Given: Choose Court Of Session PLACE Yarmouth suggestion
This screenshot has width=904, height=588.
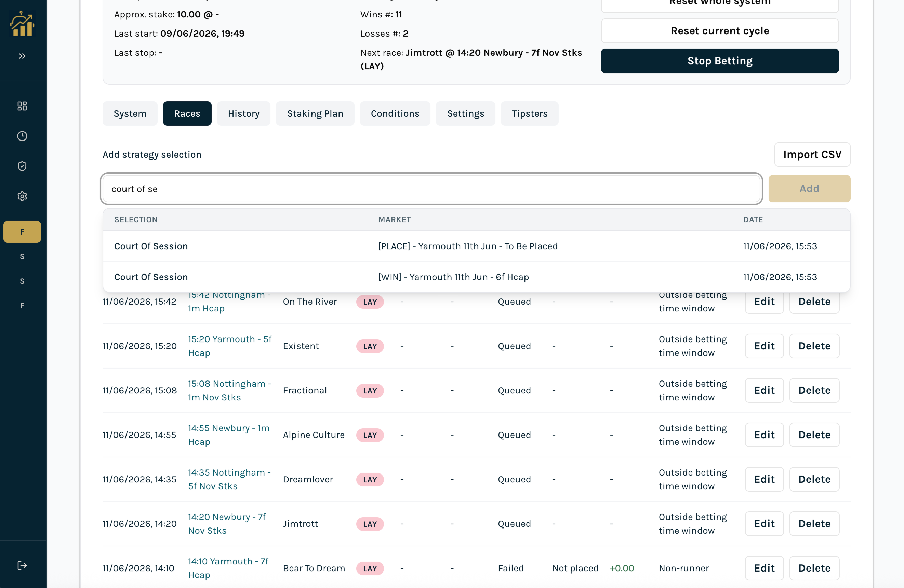Looking at the screenshot, I should point(476,246).
